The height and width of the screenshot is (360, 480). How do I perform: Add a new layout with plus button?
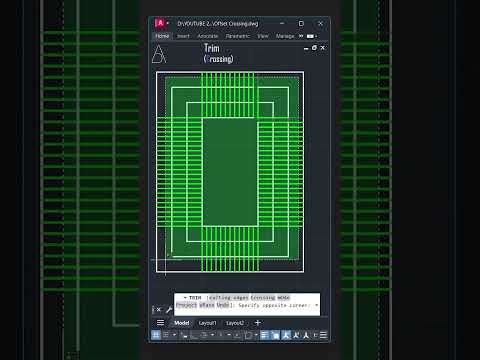pos(258,323)
